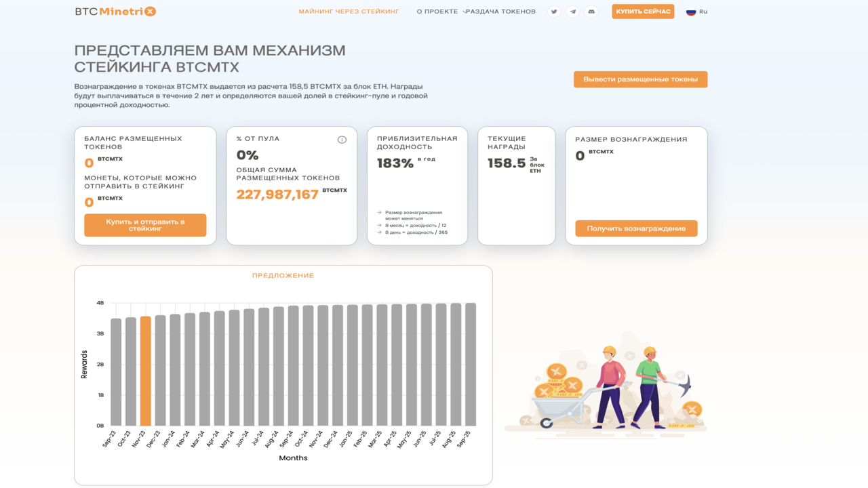Click the 'в год' label next to 183%

pyautogui.click(x=427, y=159)
